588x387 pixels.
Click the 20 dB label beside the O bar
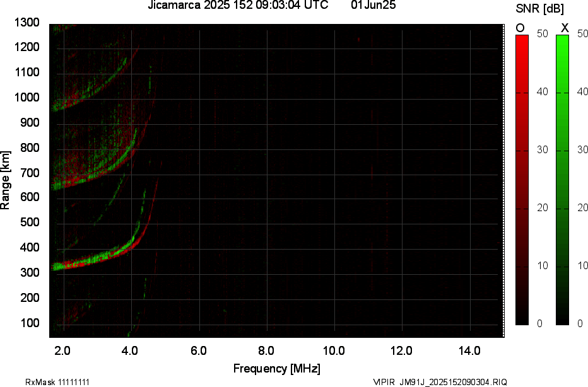543,208
